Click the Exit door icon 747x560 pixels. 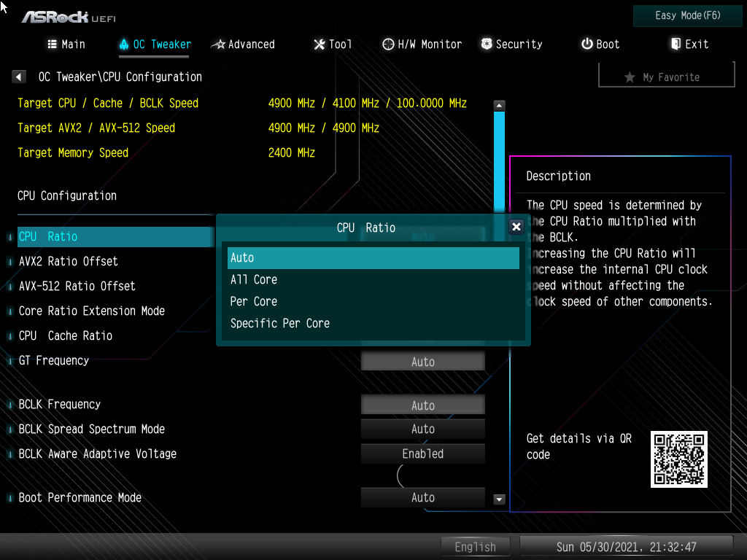(676, 44)
